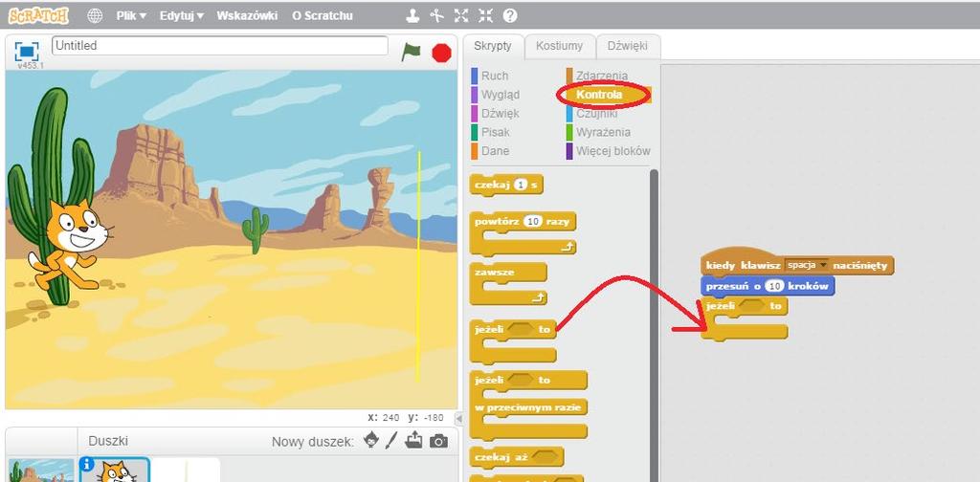Switch to the Skrypty tab
This screenshot has height=482, width=980.
click(493, 46)
